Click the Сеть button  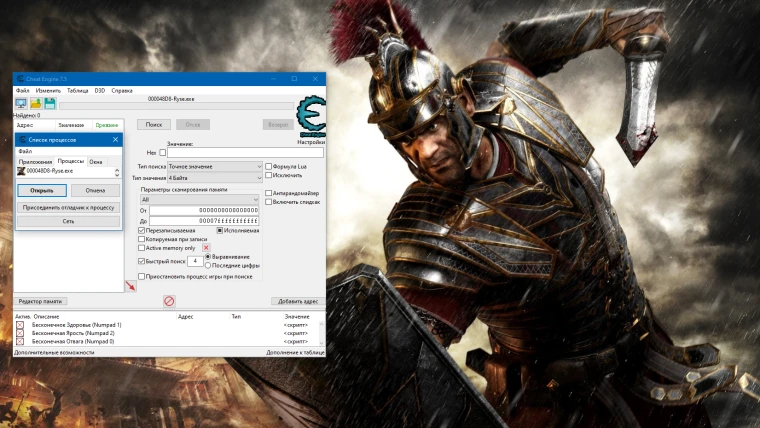68,222
